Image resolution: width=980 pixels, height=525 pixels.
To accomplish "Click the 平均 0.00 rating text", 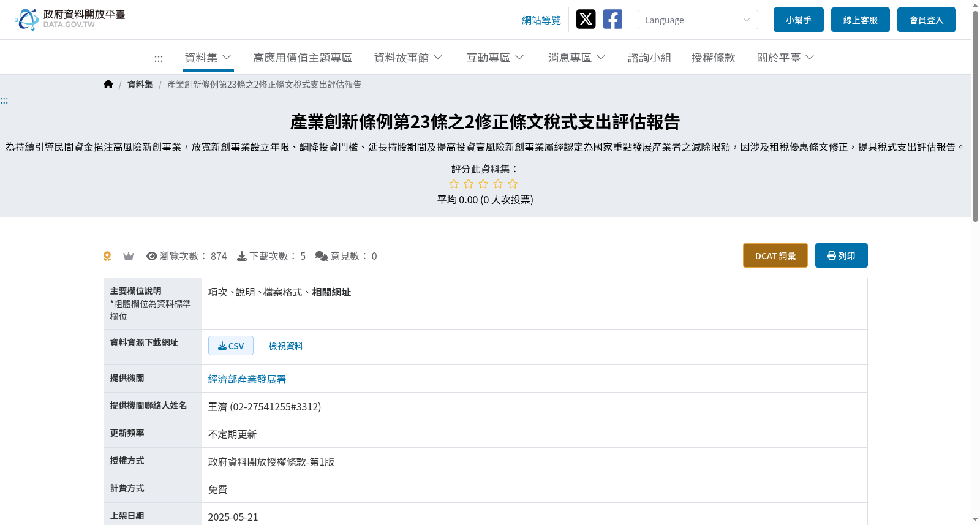I will (x=485, y=200).
